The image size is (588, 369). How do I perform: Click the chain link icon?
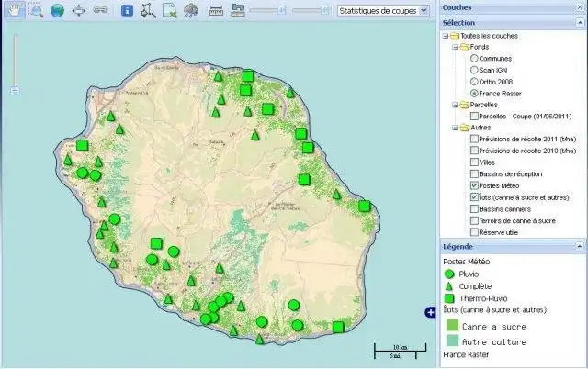click(x=100, y=10)
